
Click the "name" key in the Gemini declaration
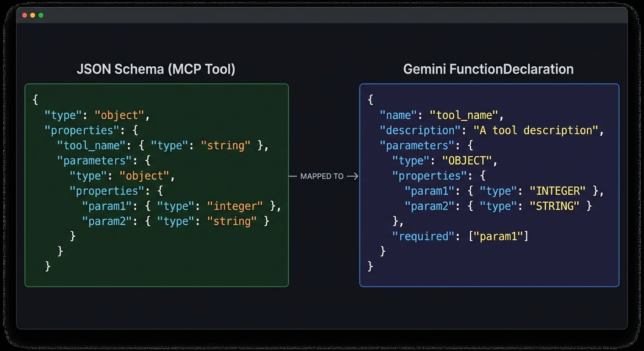(x=396, y=115)
